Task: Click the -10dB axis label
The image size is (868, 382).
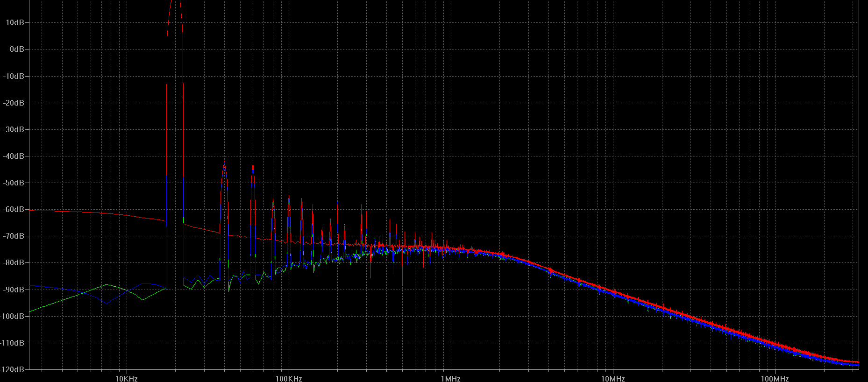Action: [x=14, y=76]
